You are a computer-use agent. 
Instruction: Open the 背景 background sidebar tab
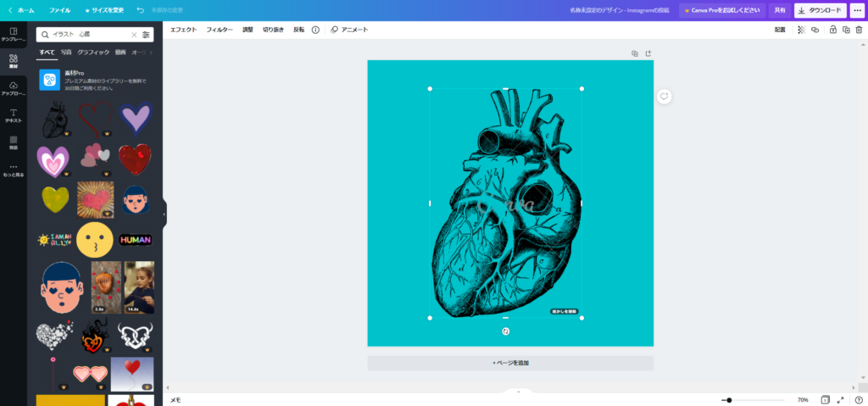pyautogui.click(x=14, y=142)
